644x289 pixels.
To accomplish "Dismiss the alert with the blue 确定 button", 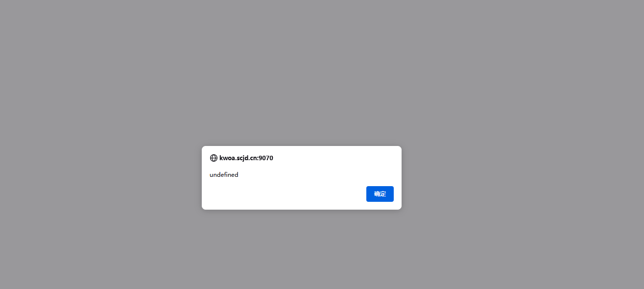I will (380, 194).
